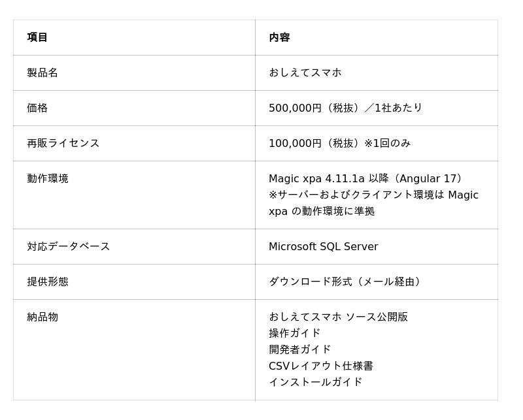Screen dimensions: 523x420
Task: Select the 動作環境 row label
Action: tap(48, 178)
